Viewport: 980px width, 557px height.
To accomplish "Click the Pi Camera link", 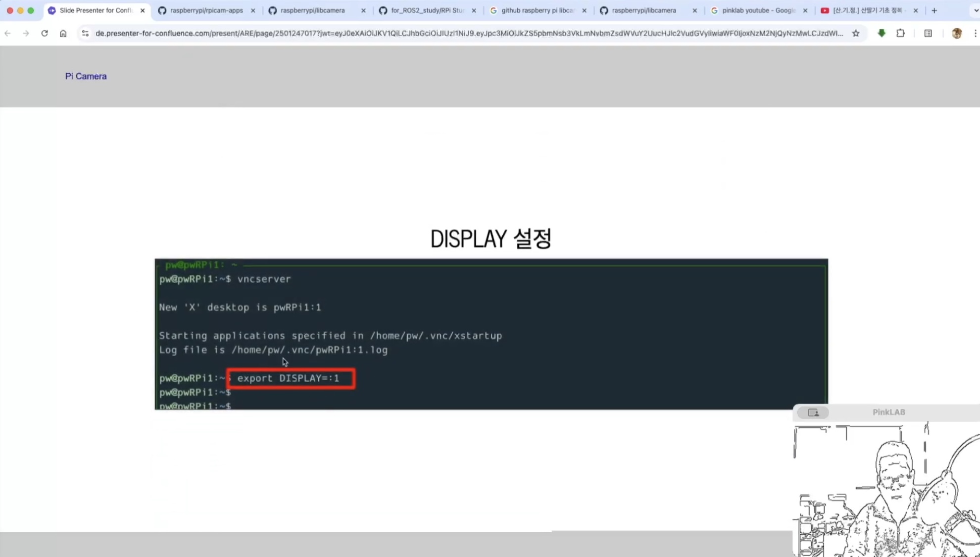I will (86, 76).
